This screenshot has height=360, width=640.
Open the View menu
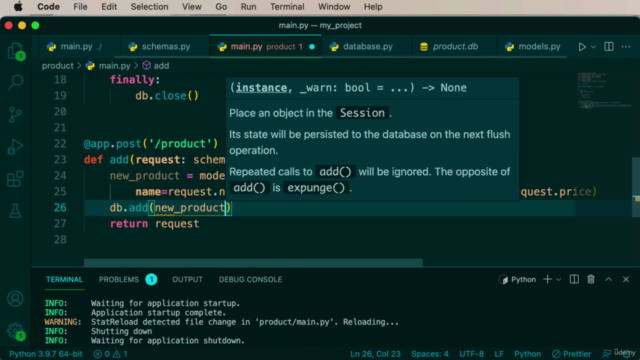point(191,7)
